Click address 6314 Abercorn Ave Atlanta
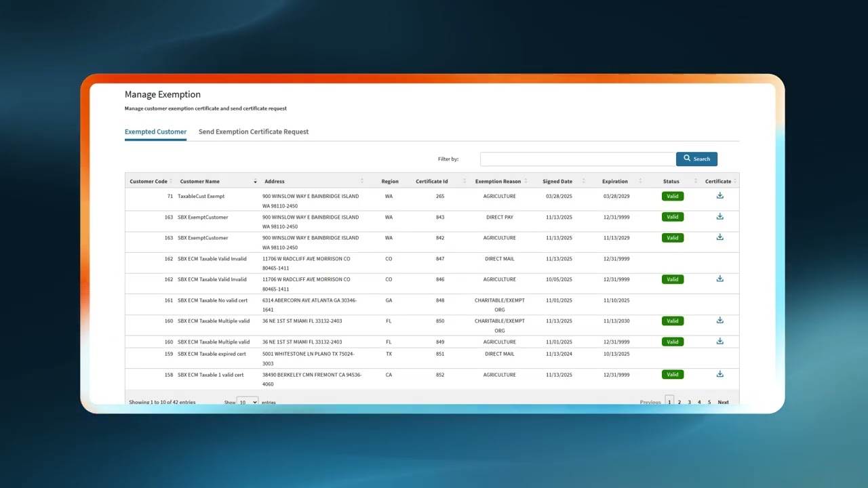The image size is (868, 488). coord(309,304)
